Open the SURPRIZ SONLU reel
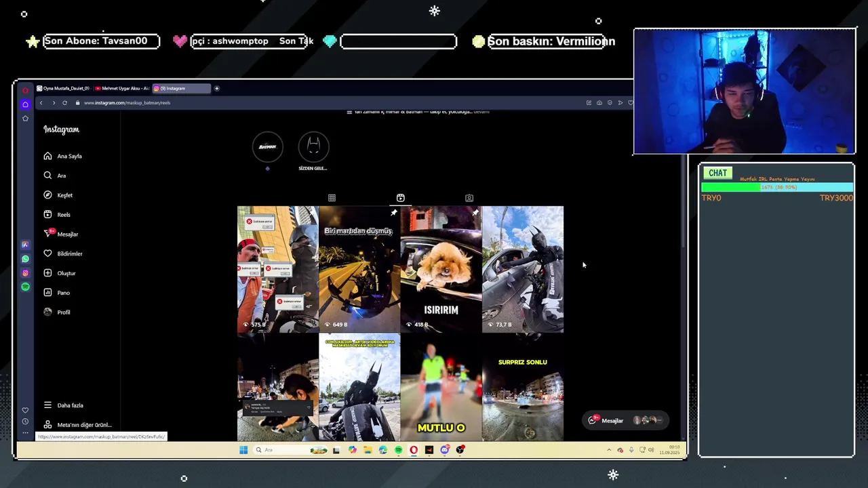The width and height of the screenshot is (868, 488). (x=523, y=388)
